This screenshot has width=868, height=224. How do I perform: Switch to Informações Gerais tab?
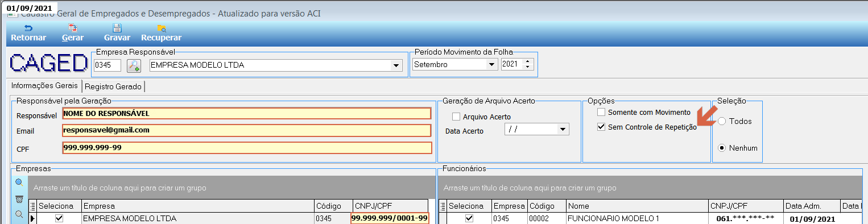[44, 86]
